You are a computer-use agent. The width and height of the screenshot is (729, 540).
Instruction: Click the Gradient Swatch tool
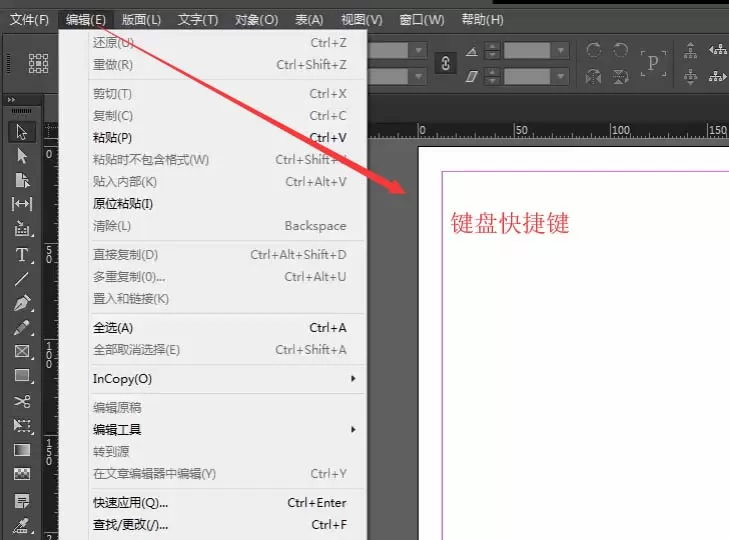[x=21, y=450]
